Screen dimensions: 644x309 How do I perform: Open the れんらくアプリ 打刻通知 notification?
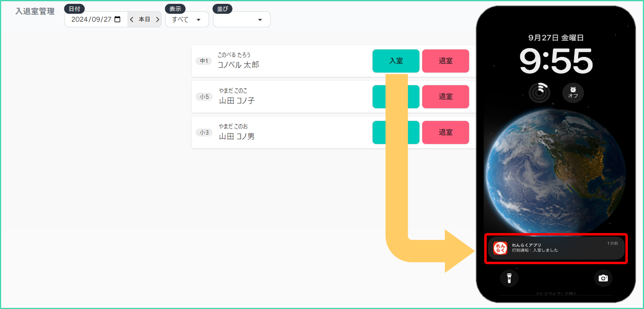point(556,248)
